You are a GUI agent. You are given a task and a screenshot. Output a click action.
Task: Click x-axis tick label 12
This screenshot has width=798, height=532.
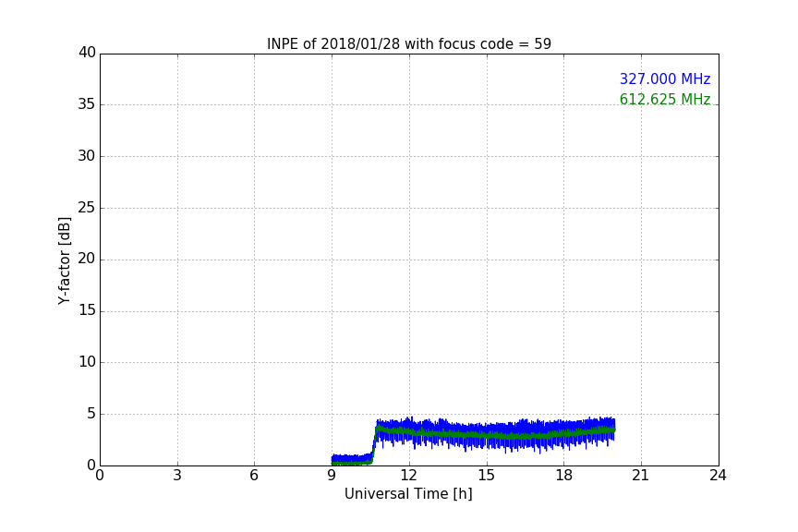[x=408, y=476]
